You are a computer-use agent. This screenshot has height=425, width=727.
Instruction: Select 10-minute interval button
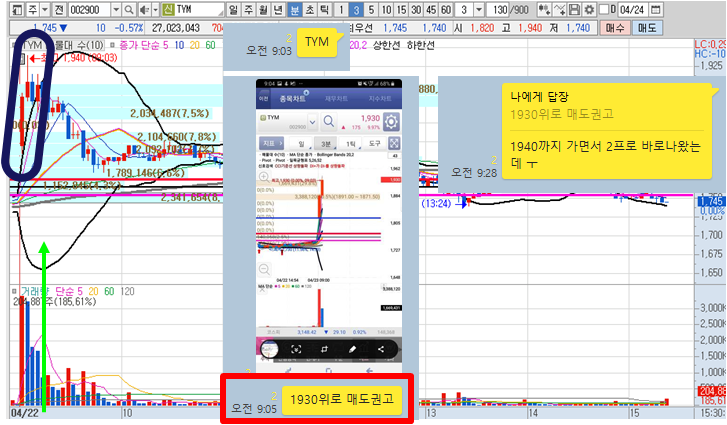click(386, 9)
